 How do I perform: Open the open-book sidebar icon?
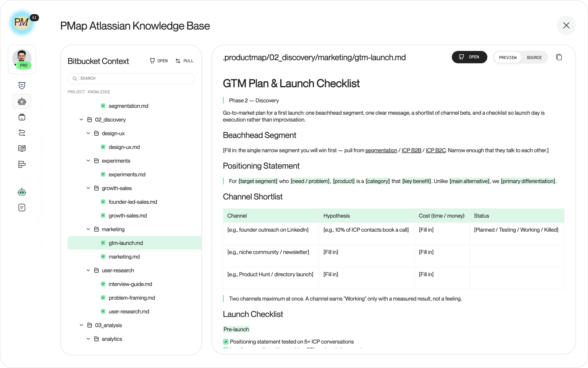coord(22,148)
